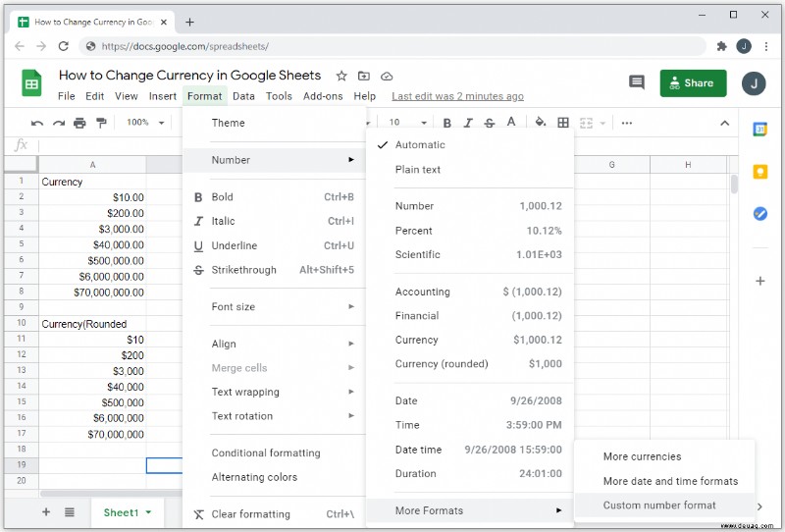Image resolution: width=785 pixels, height=532 pixels.
Task: Choose Custom number format
Action: click(x=664, y=505)
